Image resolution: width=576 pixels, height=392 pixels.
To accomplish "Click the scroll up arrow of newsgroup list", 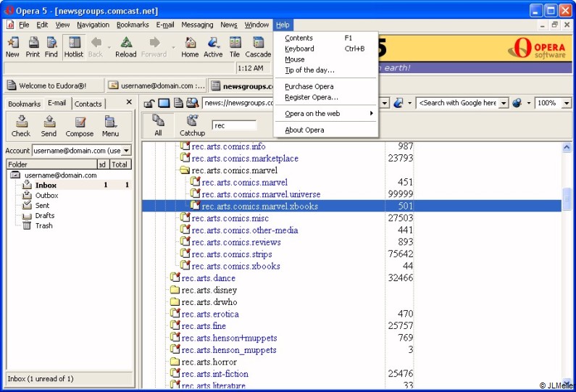I will click(x=567, y=147).
